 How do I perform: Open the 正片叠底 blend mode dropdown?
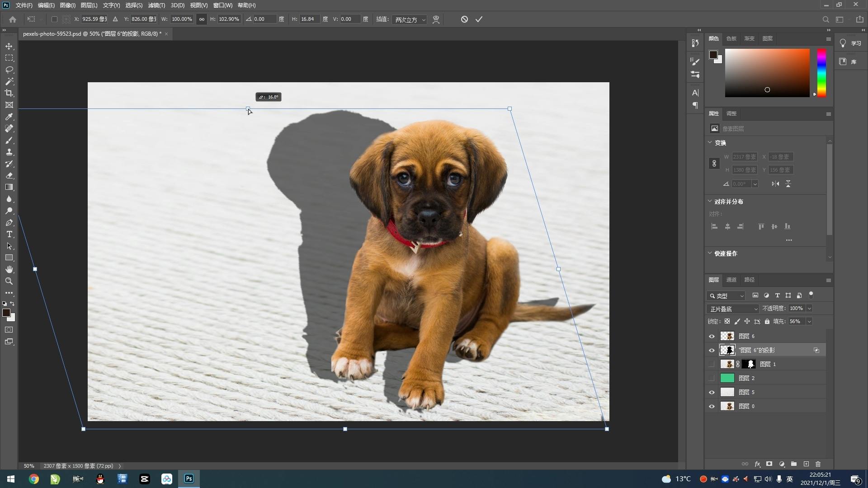pyautogui.click(x=732, y=309)
